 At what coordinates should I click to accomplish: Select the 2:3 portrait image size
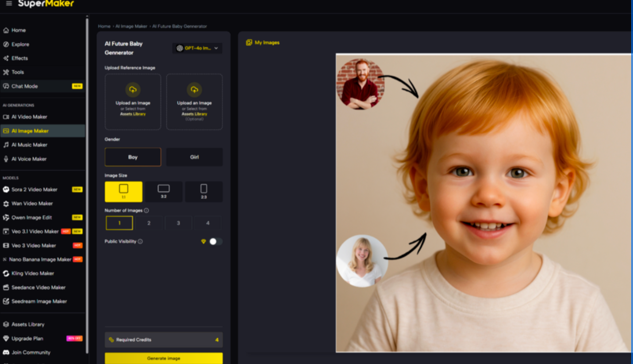(203, 192)
